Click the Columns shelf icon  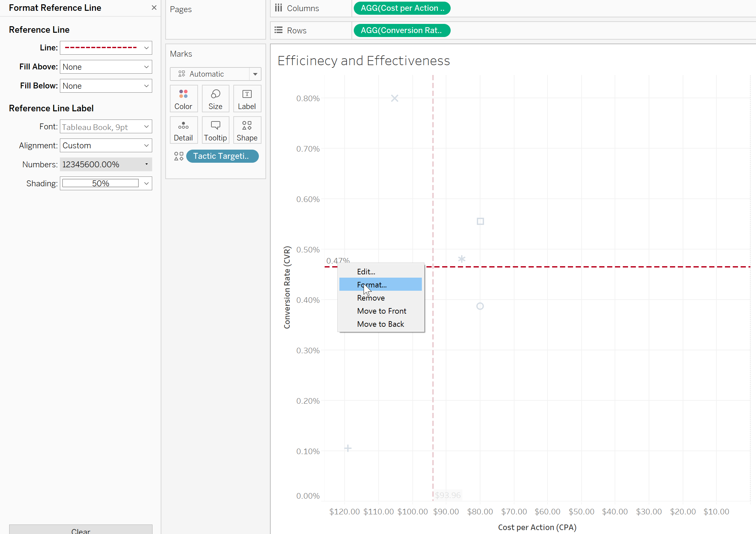[279, 8]
